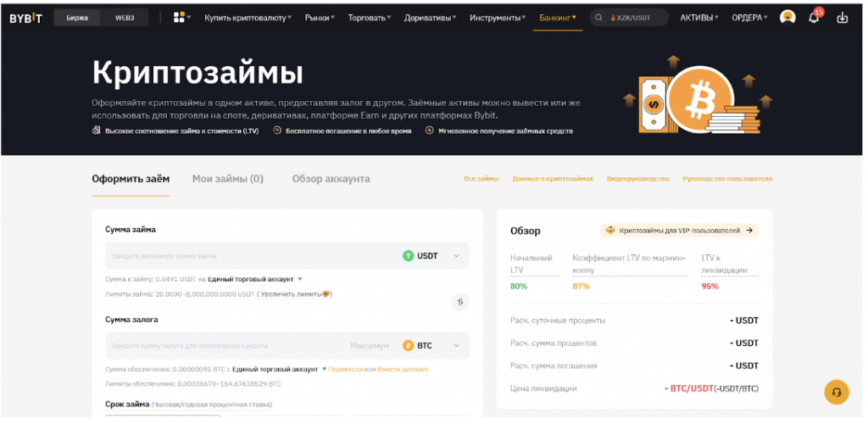The image size is (868, 423).
Task: Open the Все займы link
Action: [481, 178]
